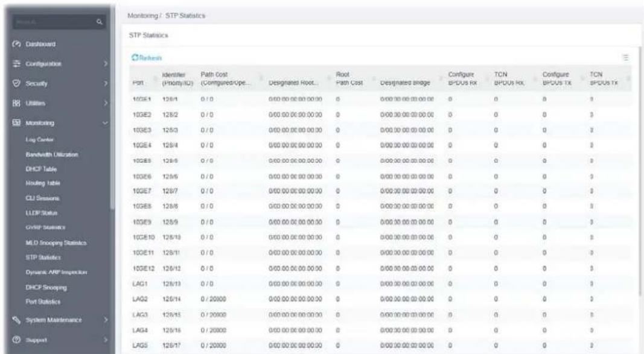The height and width of the screenshot is (354, 644).
Task: Sort by TCN BPDUs RX header
Action: pyautogui.click(x=509, y=78)
